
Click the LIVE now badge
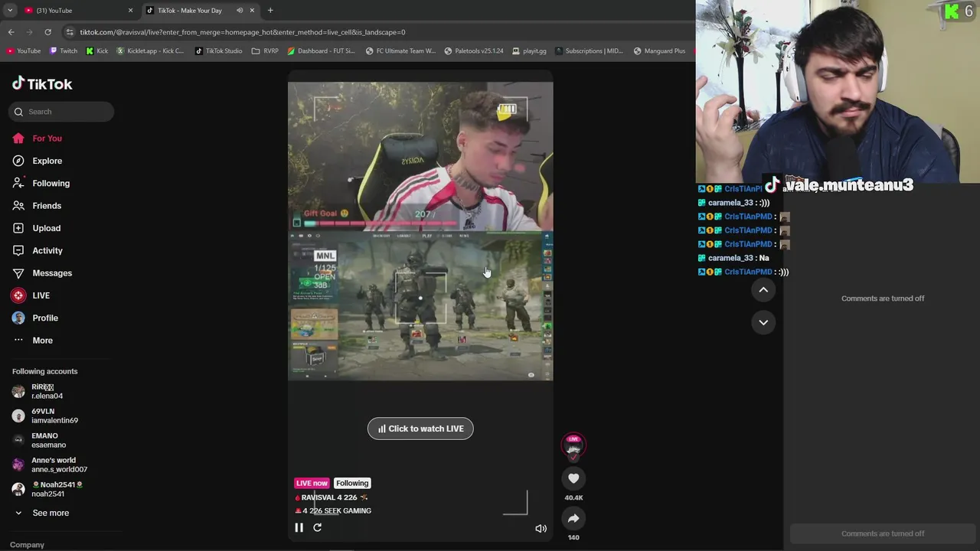[312, 483]
